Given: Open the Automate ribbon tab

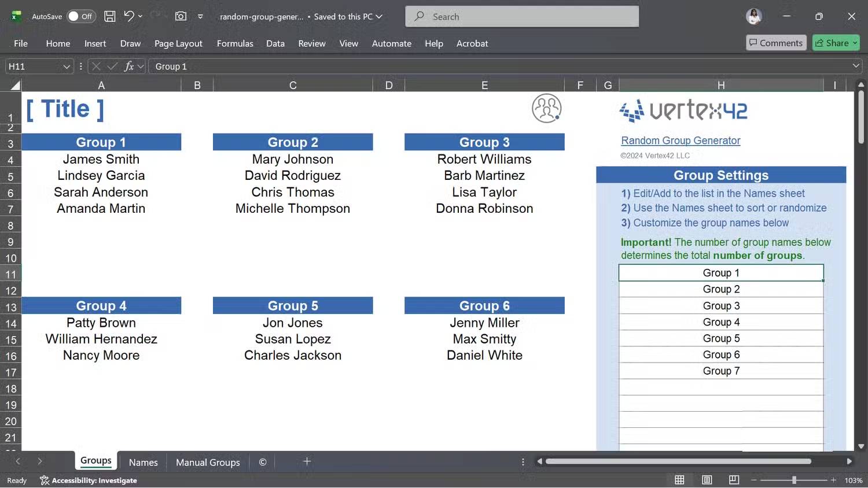Looking at the screenshot, I should [391, 43].
